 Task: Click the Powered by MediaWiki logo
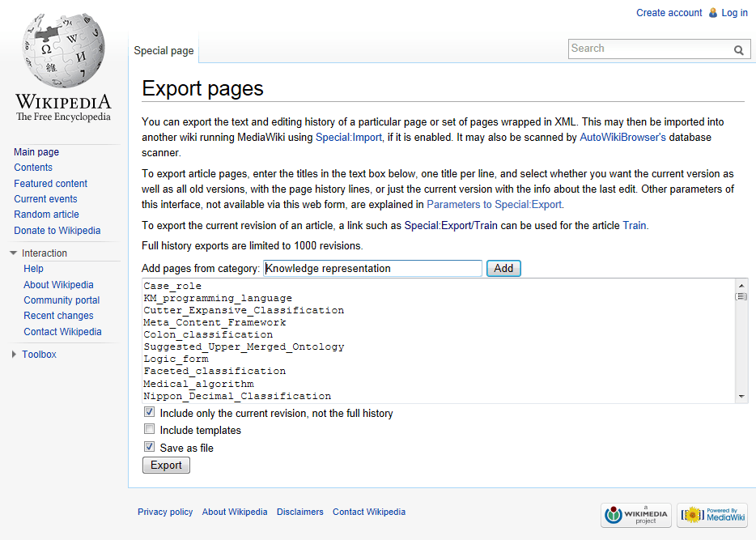[x=711, y=515]
